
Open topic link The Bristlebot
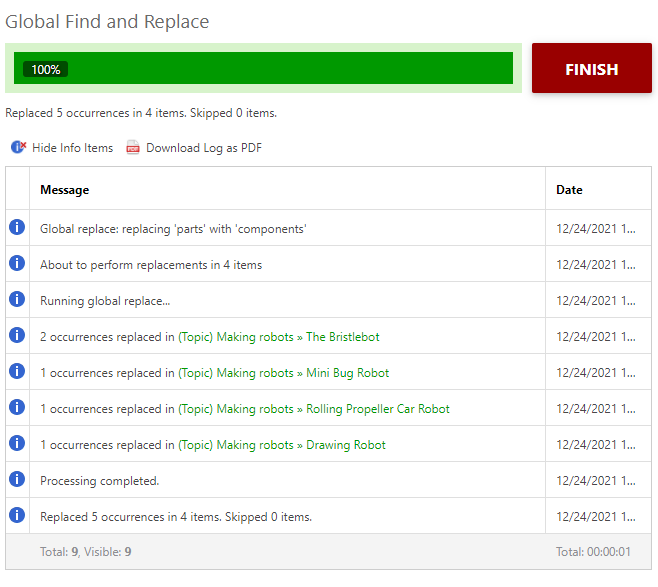click(279, 337)
